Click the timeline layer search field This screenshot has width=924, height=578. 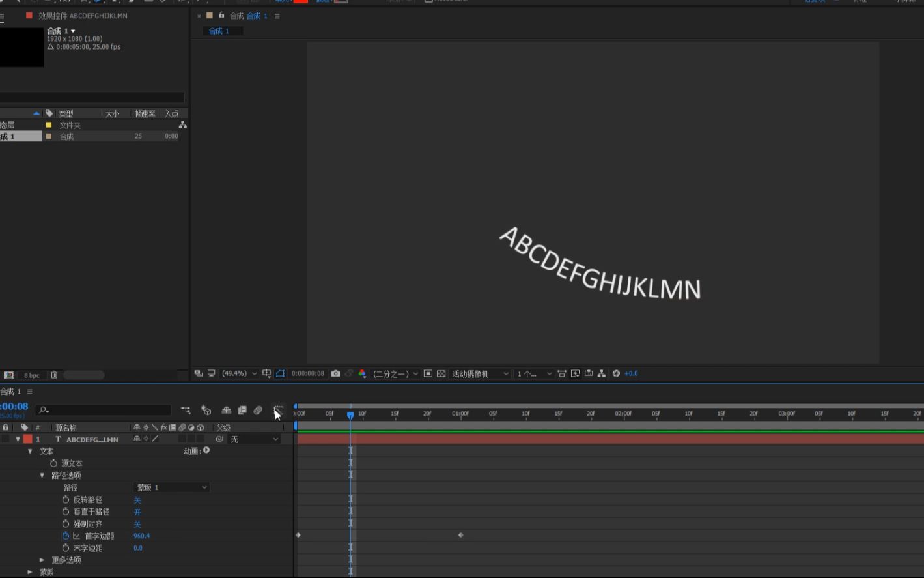[104, 410]
